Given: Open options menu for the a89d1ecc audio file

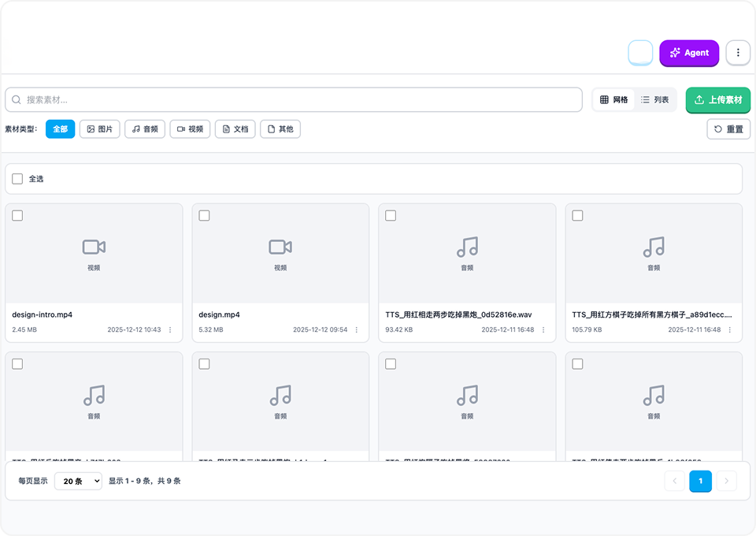Looking at the screenshot, I should [x=730, y=329].
